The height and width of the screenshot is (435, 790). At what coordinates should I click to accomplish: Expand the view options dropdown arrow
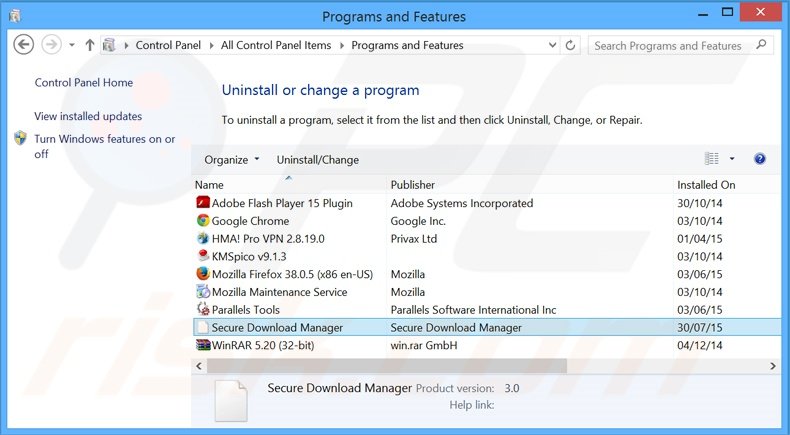[x=732, y=159]
